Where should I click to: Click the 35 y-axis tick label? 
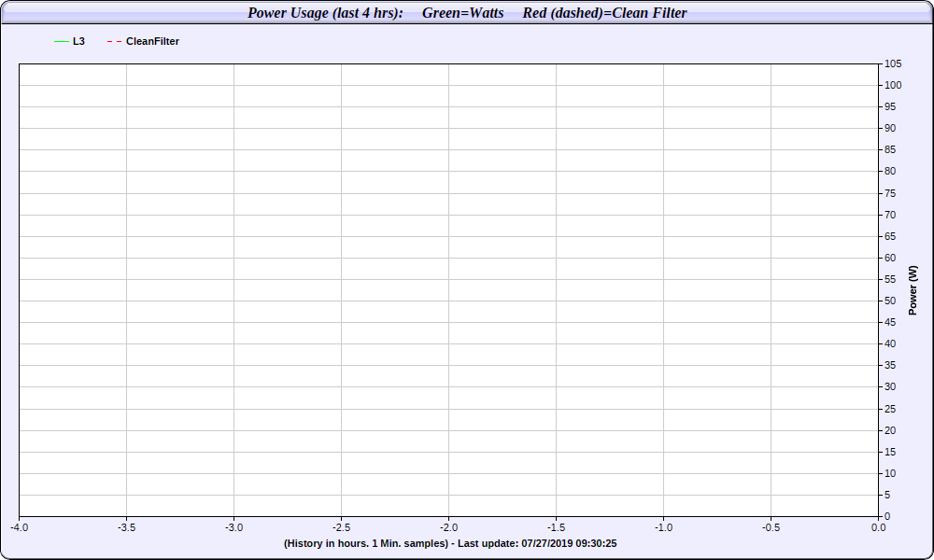(x=890, y=365)
